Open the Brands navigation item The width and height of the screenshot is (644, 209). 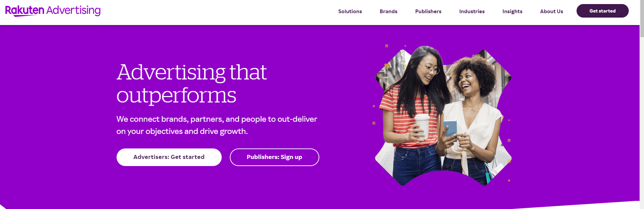388,11
